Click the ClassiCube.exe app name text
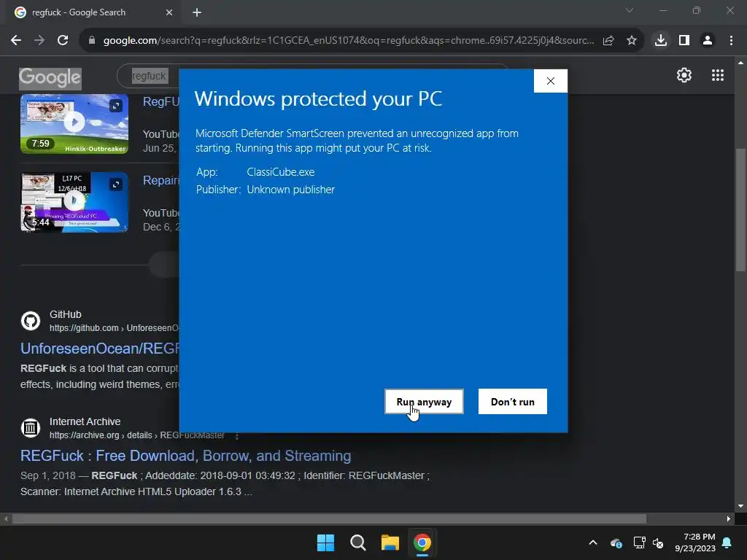Screen dimensions: 747x560 (x=281, y=172)
